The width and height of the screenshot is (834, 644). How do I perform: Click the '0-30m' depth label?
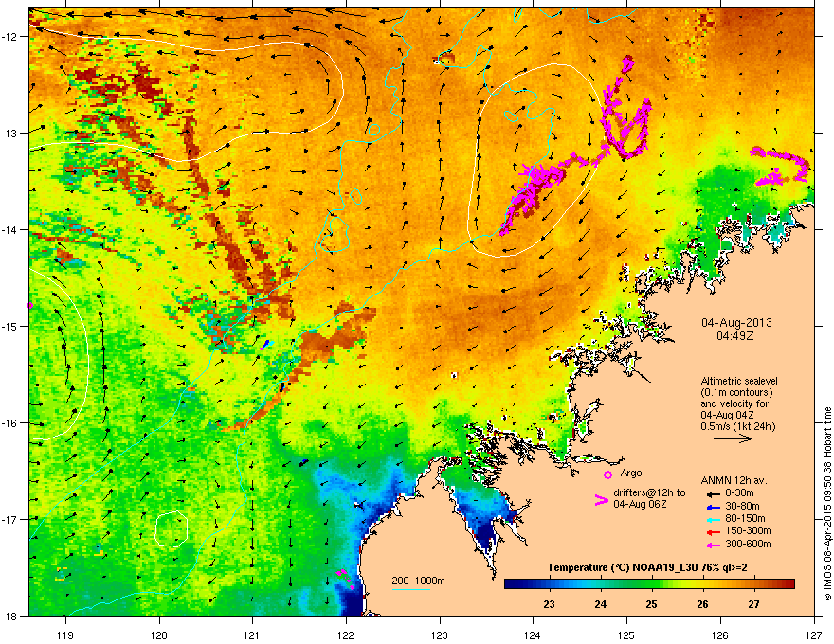click(x=739, y=493)
